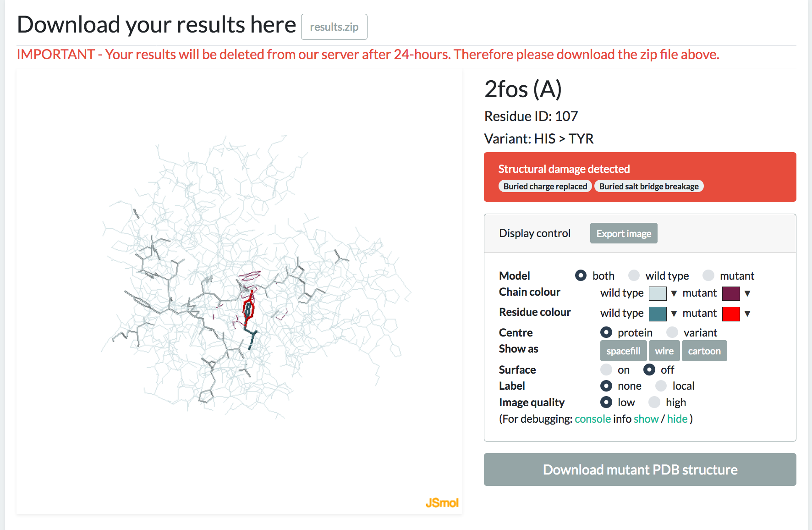Set image quality to high
This screenshot has height=530, width=812.
click(x=654, y=402)
